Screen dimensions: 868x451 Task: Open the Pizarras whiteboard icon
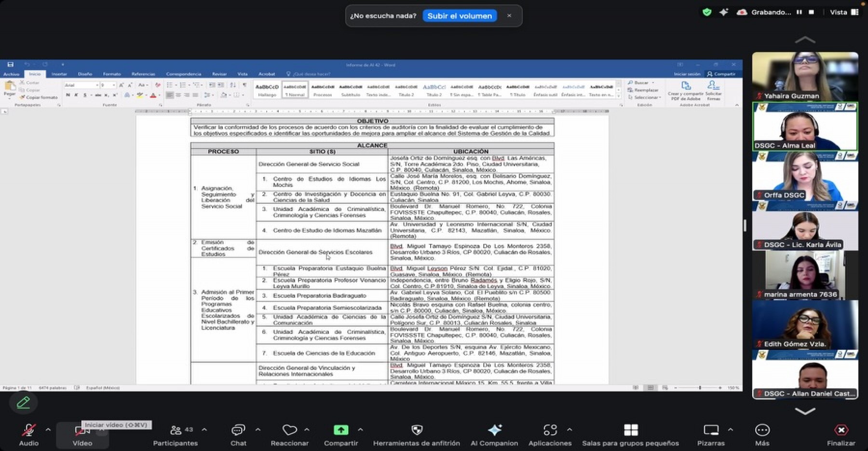[711, 430]
